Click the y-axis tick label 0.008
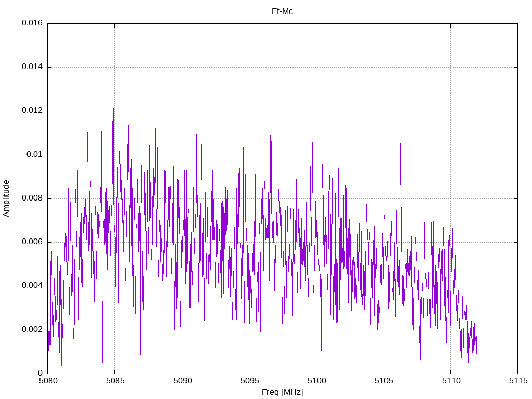 click(32, 198)
